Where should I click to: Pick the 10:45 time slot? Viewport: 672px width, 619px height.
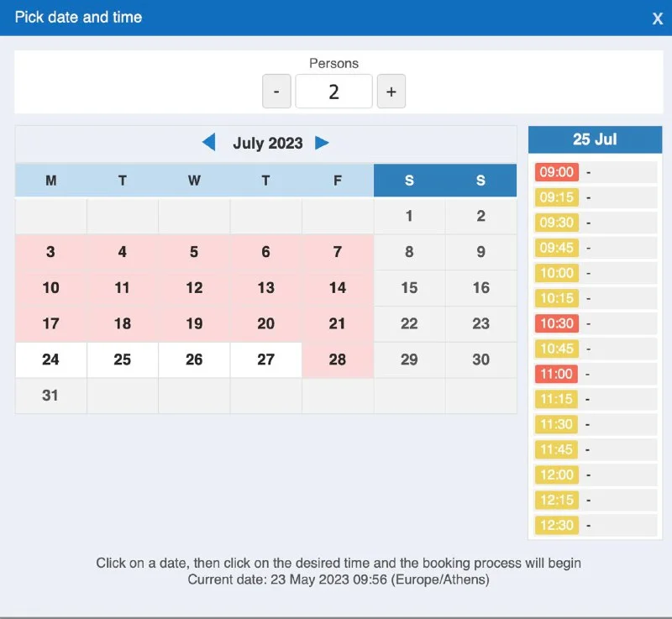(x=557, y=349)
